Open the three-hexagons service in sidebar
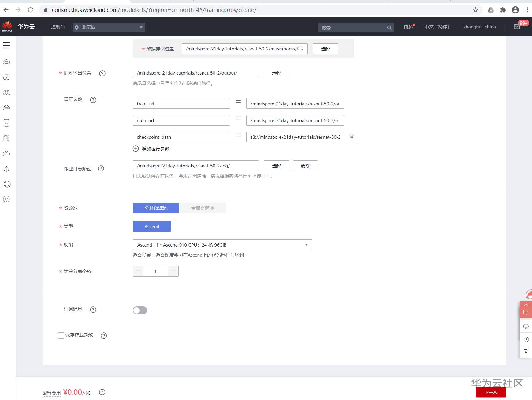This screenshot has height=400, width=532. [6, 77]
